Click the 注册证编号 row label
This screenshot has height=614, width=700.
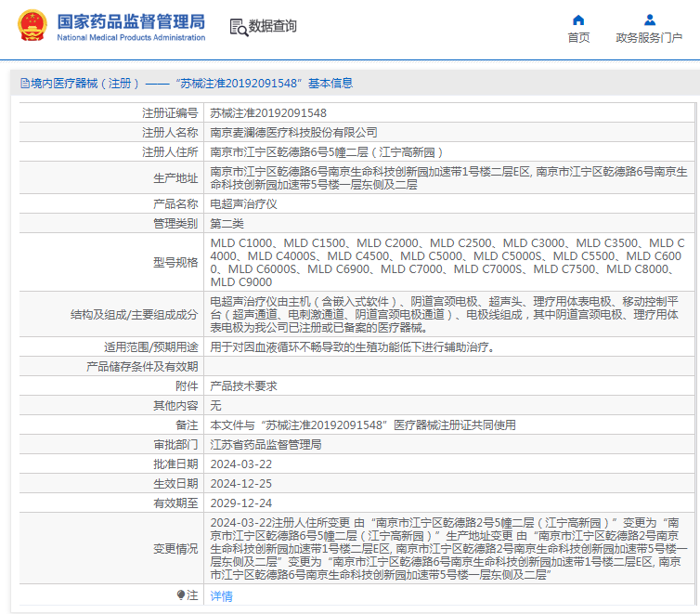pos(170,113)
